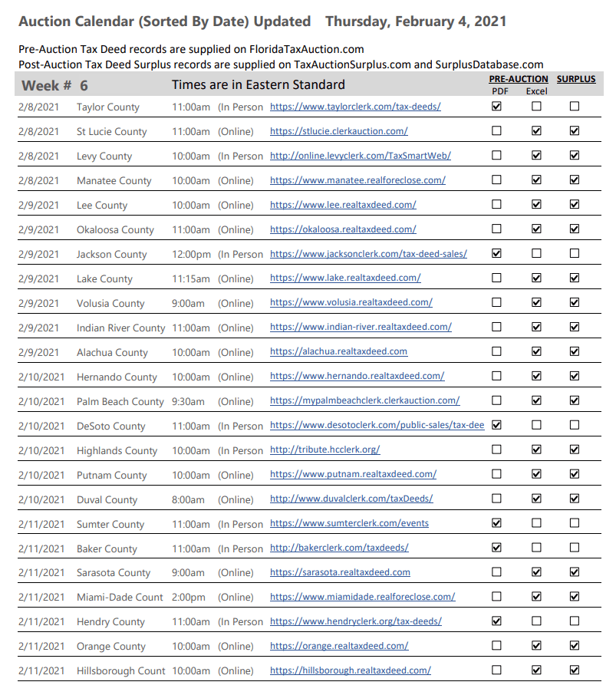The image size is (616, 695).
Task: Open the orange.realtaxdeed.com link
Action: [339, 646]
